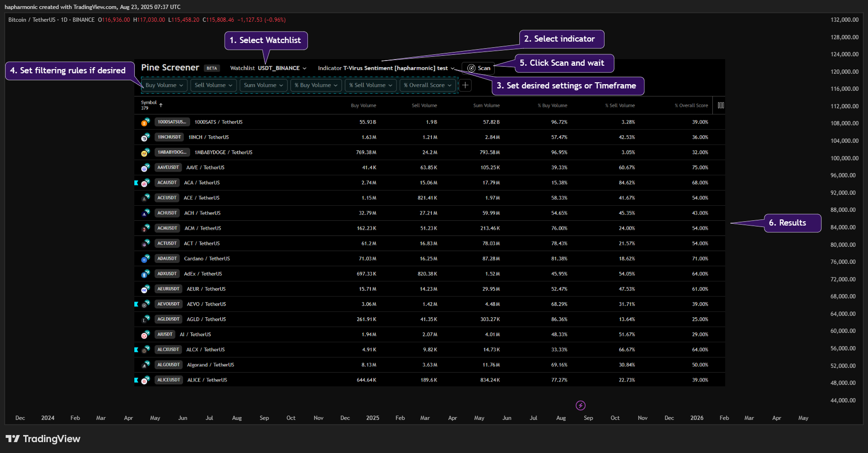Click the AEVOUSDT ticker tag

[168, 304]
